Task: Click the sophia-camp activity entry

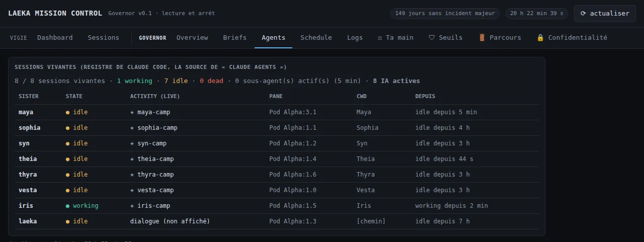Action: pyautogui.click(x=153, y=128)
